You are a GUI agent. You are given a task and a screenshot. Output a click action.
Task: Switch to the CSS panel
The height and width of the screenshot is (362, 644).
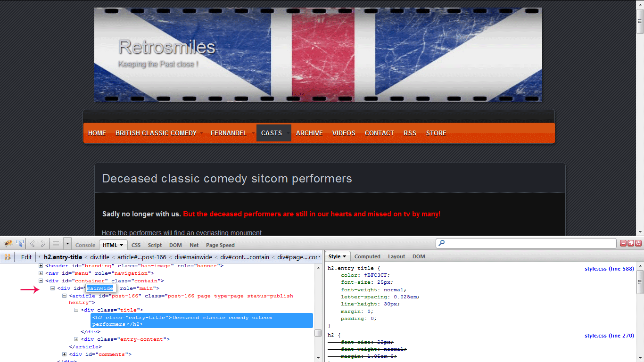pyautogui.click(x=136, y=245)
